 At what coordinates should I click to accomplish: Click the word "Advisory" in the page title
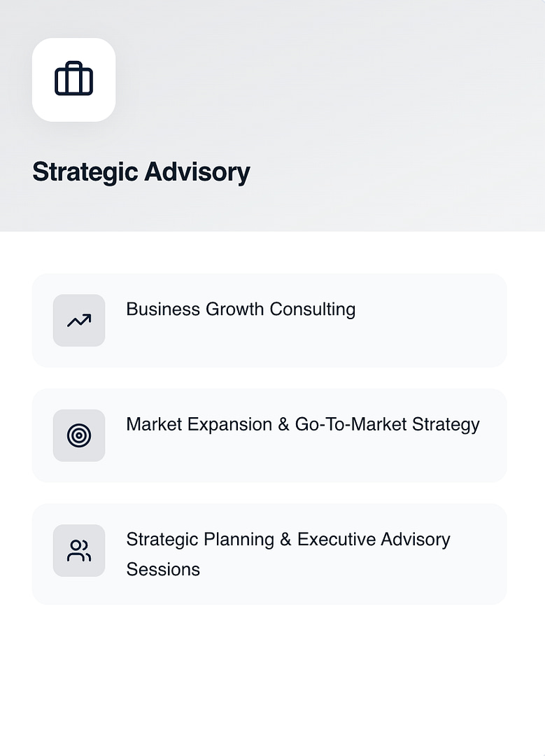point(197,172)
